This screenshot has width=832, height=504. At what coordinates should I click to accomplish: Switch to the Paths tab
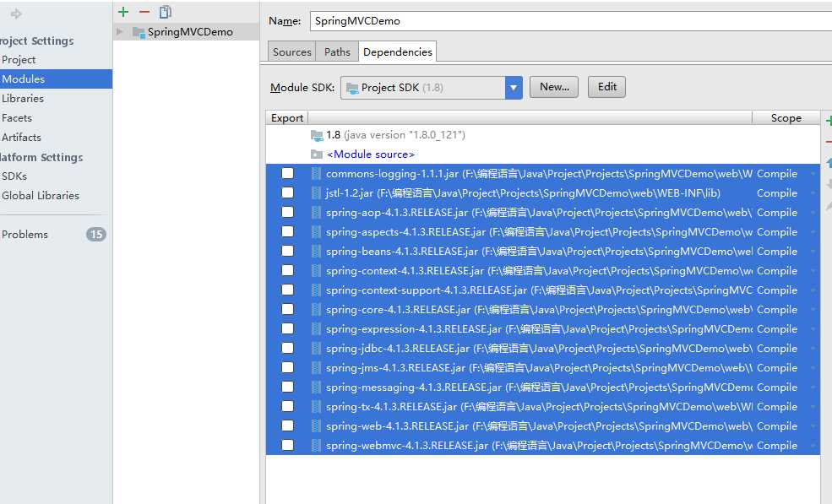337,52
